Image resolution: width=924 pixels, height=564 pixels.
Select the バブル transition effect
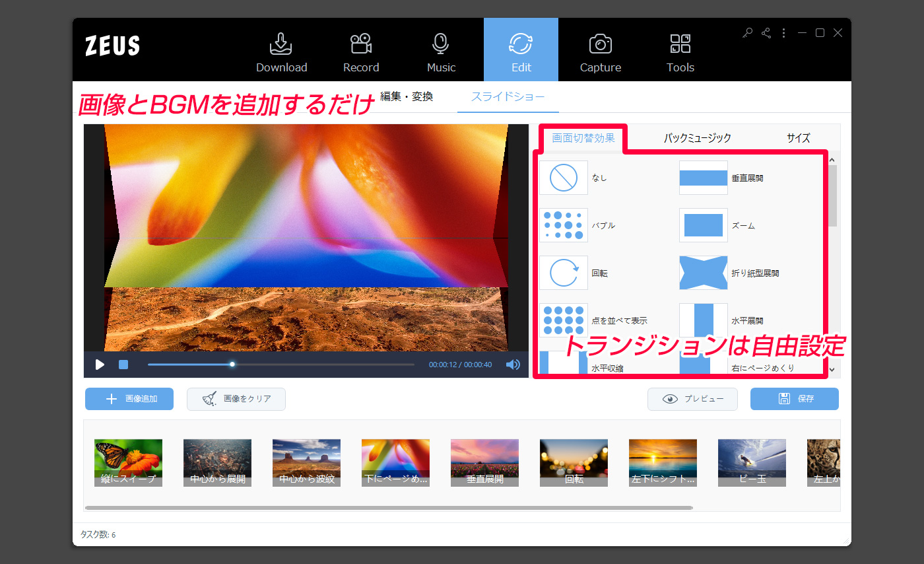point(563,225)
